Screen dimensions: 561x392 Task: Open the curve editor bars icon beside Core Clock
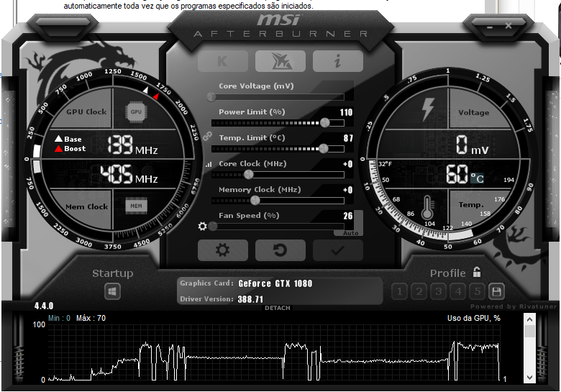209,165
